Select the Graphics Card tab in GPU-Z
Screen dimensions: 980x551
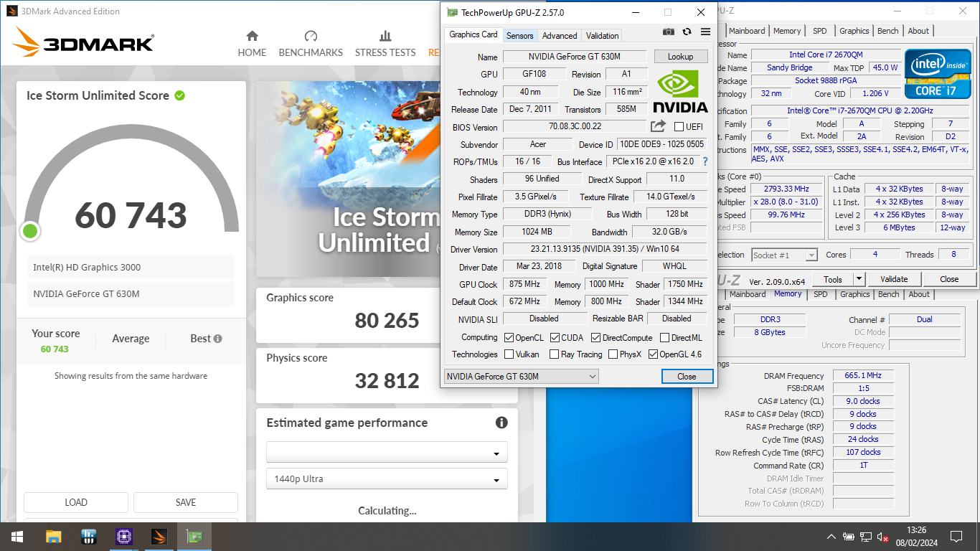(473, 34)
